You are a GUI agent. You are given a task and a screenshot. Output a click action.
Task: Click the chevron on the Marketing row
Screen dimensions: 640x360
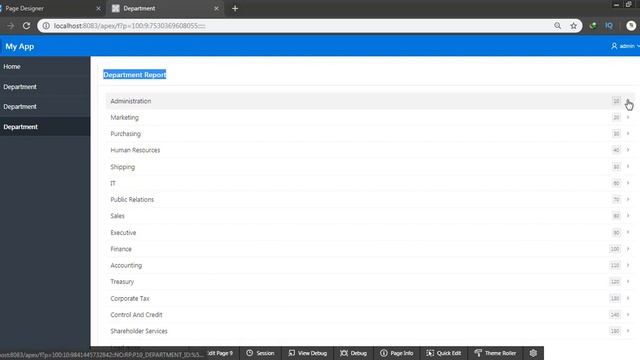coord(628,118)
